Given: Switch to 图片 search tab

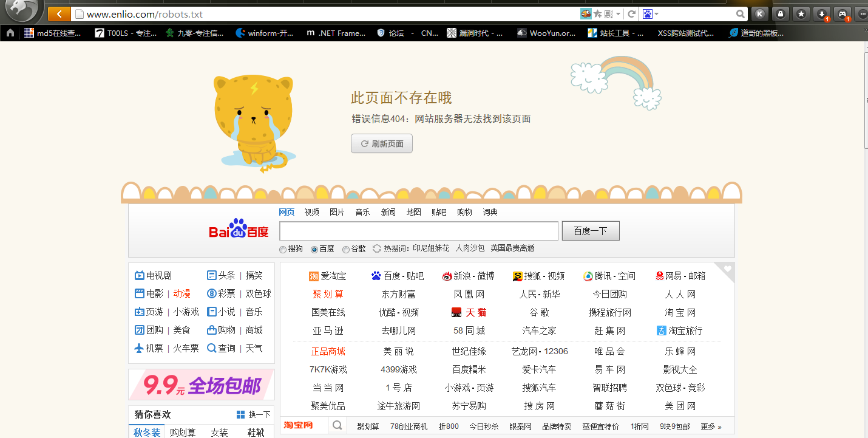Looking at the screenshot, I should tap(337, 212).
